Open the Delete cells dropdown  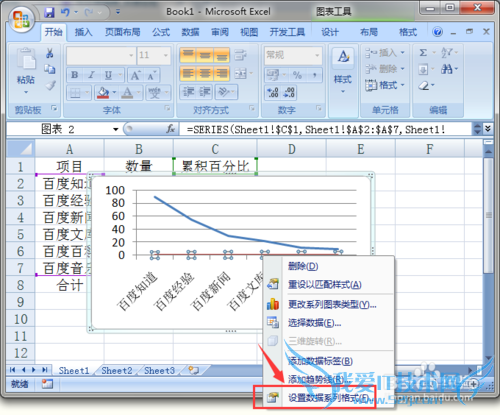385,69
